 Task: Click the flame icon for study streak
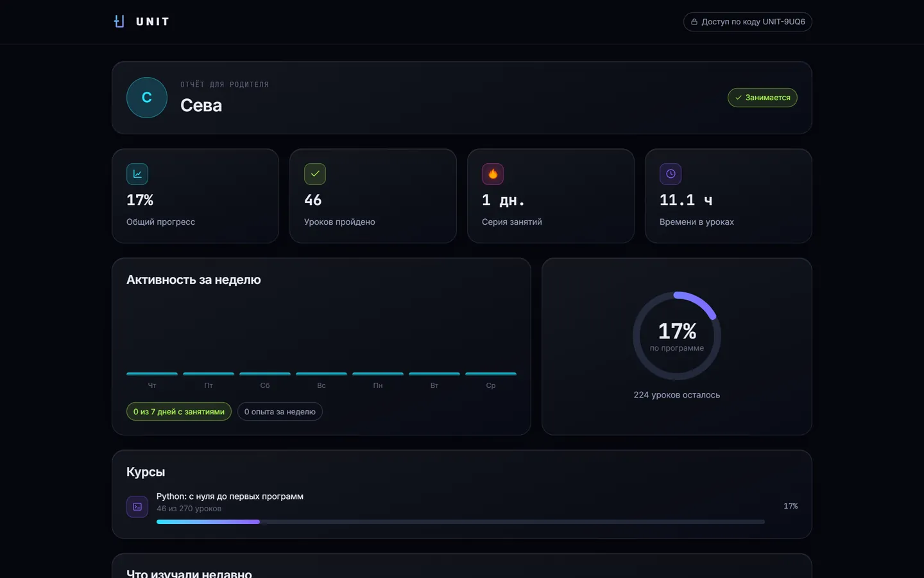point(493,174)
